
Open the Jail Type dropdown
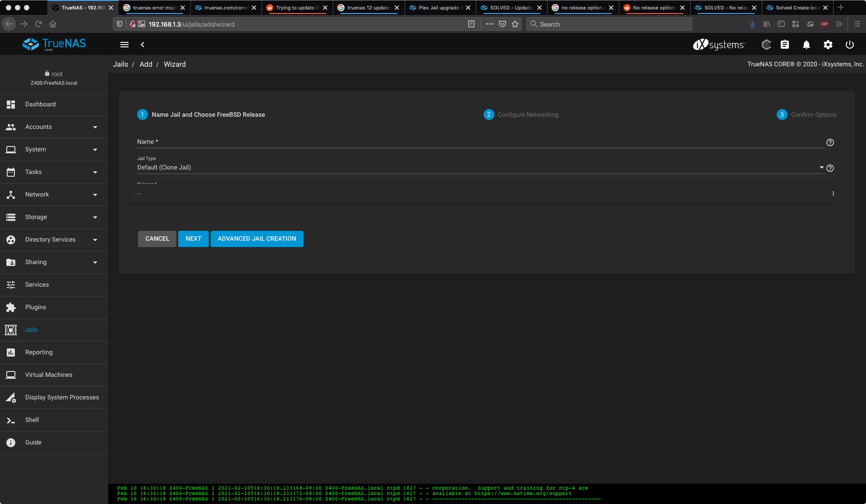(x=478, y=167)
